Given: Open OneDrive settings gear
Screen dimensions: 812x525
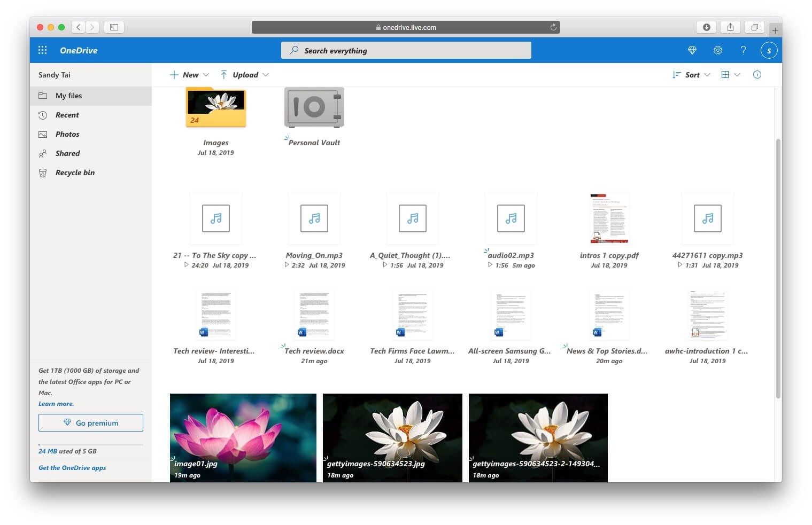Looking at the screenshot, I should [717, 50].
